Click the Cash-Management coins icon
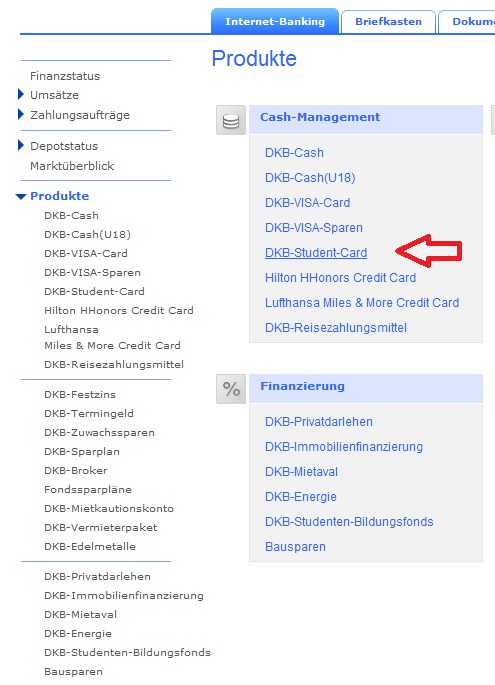Image resolution: width=495 pixels, height=685 pixels. coord(231,120)
